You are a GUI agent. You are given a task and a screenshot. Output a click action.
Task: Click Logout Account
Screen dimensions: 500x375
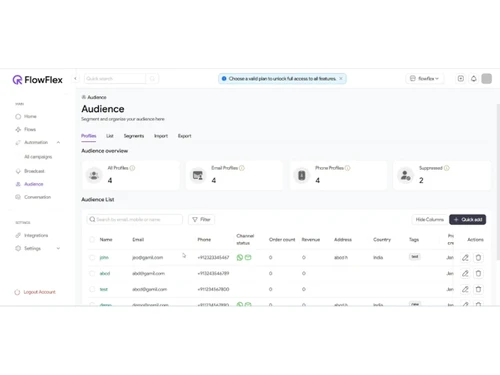click(35, 292)
